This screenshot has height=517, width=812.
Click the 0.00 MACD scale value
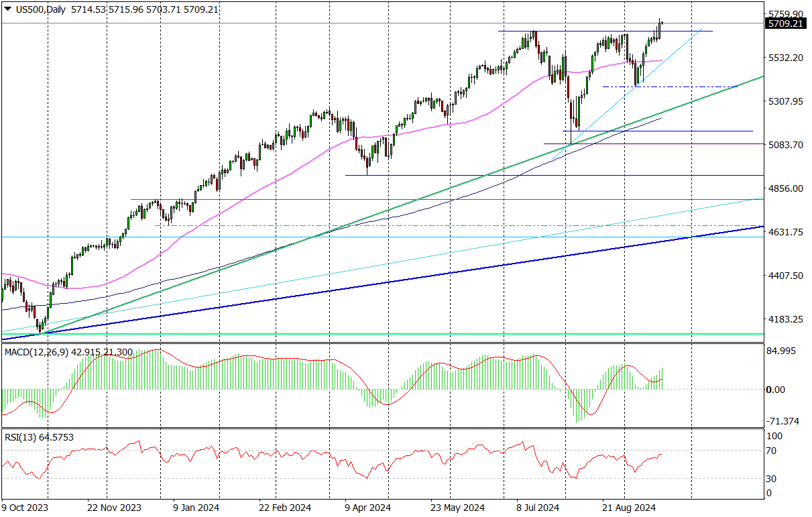[776, 390]
